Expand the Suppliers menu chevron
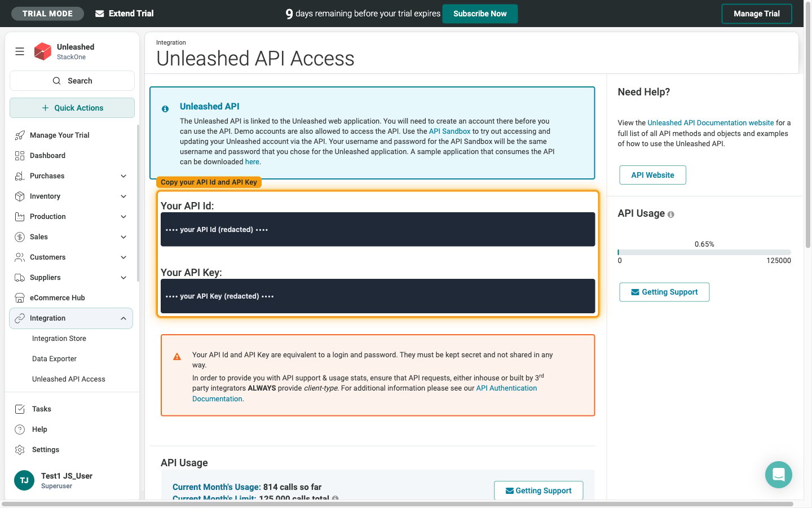The image size is (812, 508). pos(123,278)
